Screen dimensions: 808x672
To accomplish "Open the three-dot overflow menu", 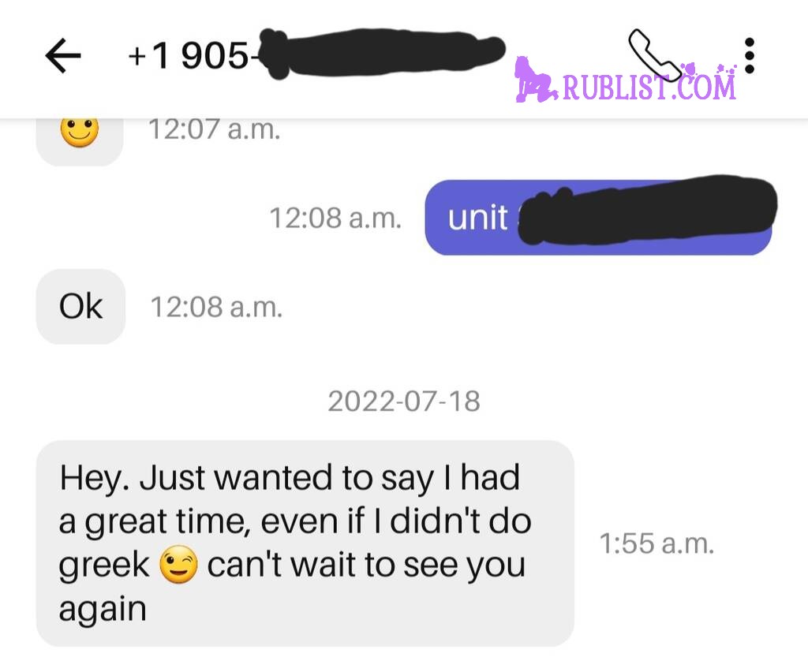I will [750, 55].
